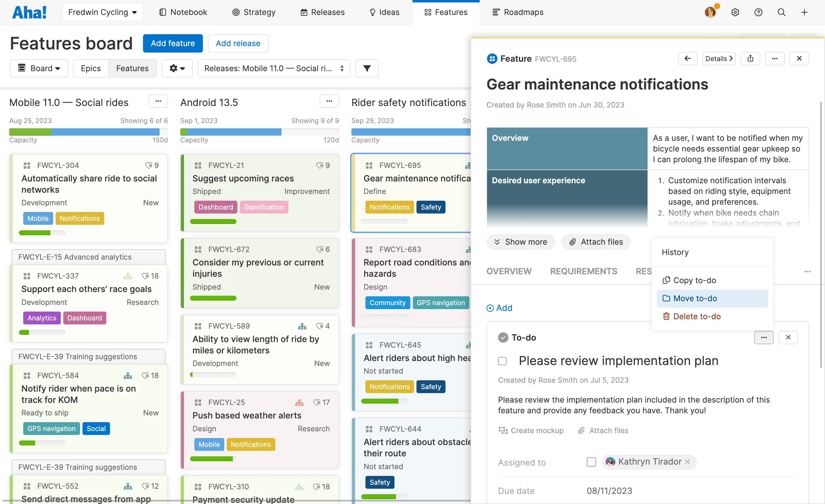The height and width of the screenshot is (504, 825).
Task: Open the Fredwin Cycling workspace dropdown
Action: point(102,13)
